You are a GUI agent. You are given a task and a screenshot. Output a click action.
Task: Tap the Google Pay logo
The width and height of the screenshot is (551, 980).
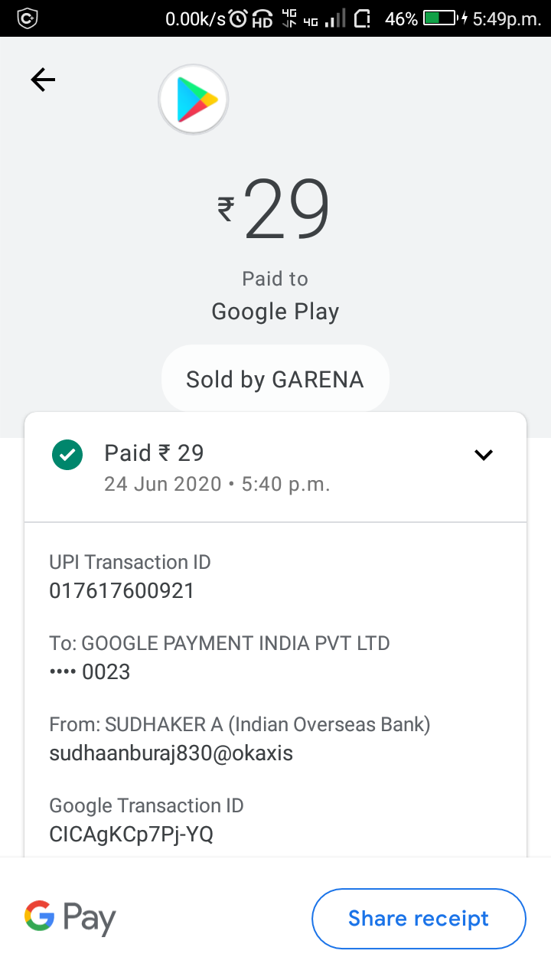tap(70, 917)
